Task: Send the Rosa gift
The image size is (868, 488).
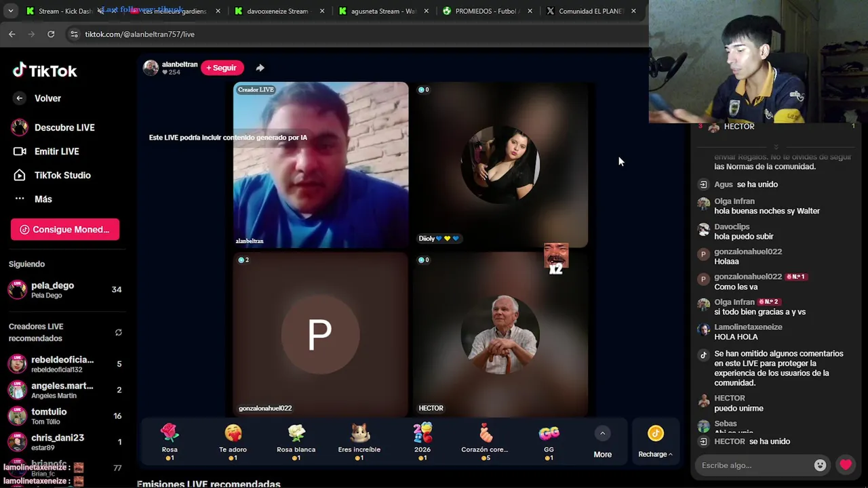Action: (170, 442)
